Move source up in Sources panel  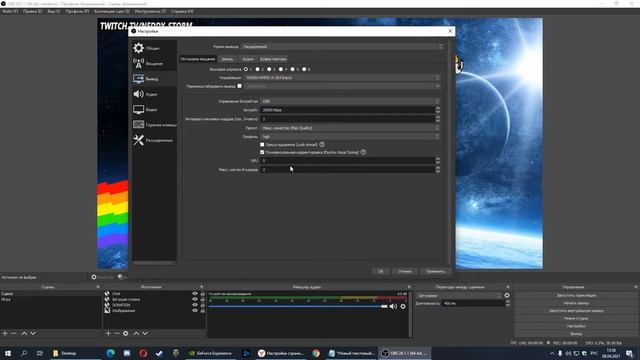136,333
